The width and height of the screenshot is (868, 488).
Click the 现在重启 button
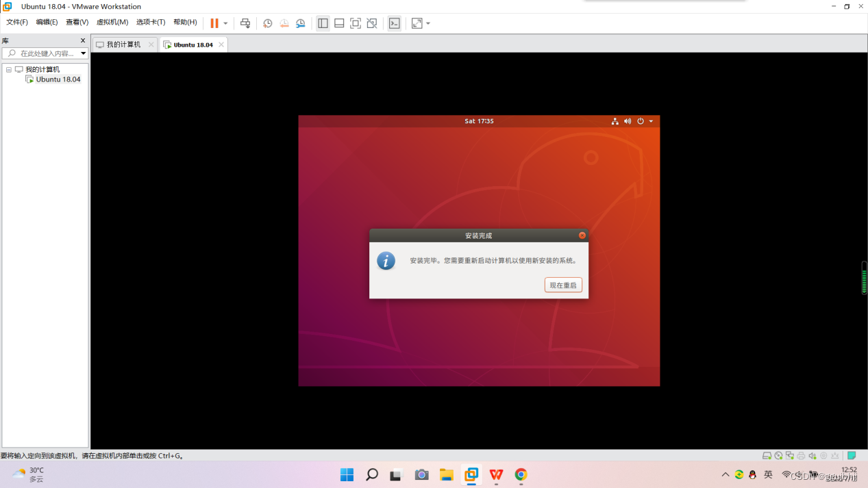click(563, 285)
